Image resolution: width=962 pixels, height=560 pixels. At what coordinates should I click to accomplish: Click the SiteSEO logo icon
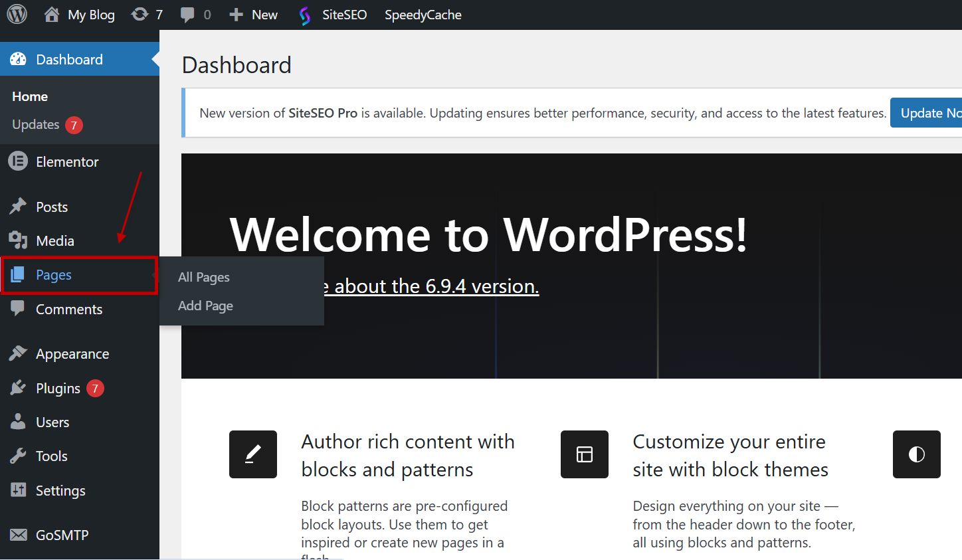[x=305, y=15]
